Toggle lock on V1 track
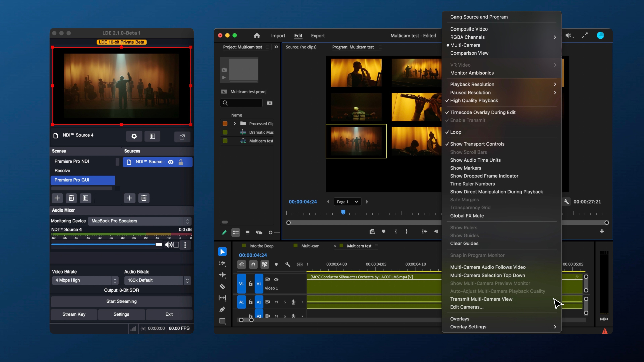The height and width of the screenshot is (362, 644). pos(250,284)
